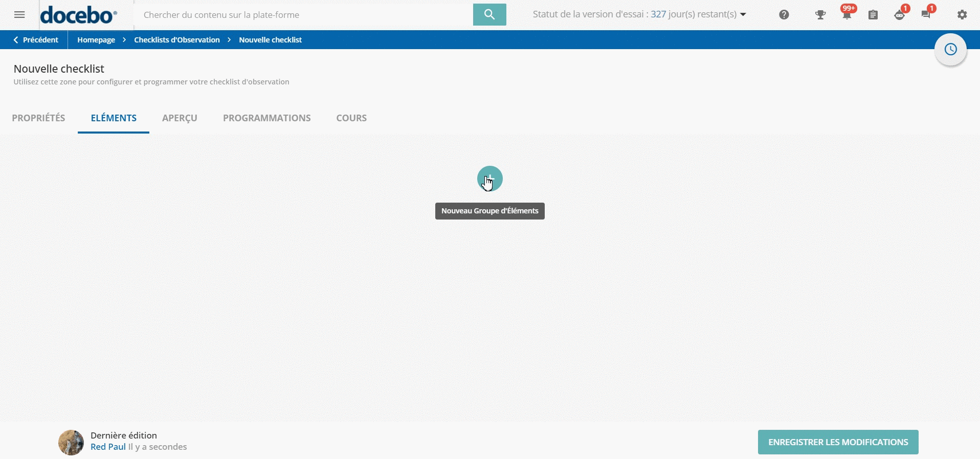Open the Programmations tab

point(266,118)
